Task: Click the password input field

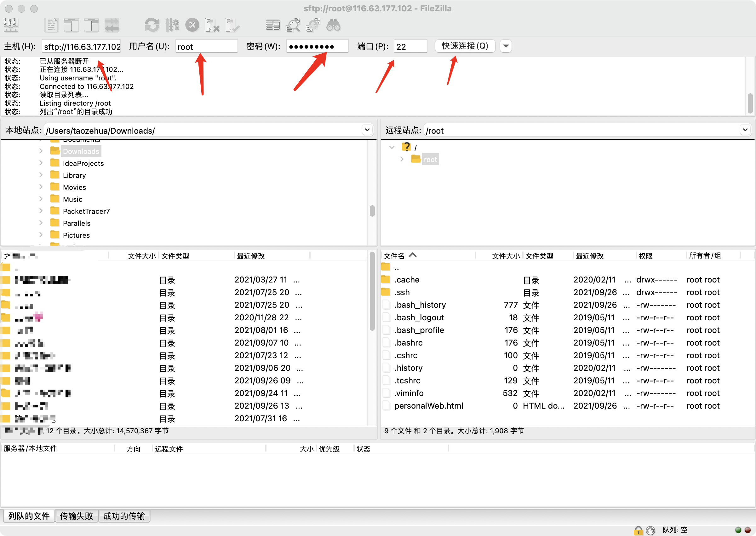Action: coord(317,47)
